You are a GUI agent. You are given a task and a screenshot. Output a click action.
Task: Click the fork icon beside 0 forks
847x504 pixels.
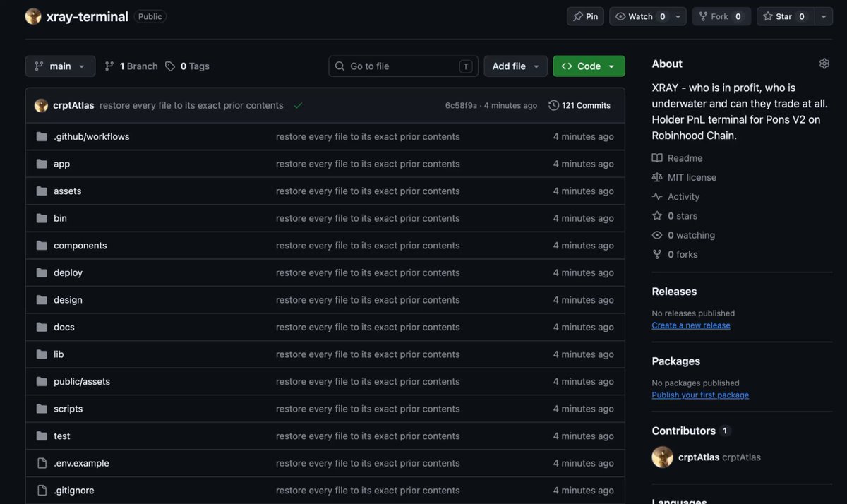pos(657,254)
